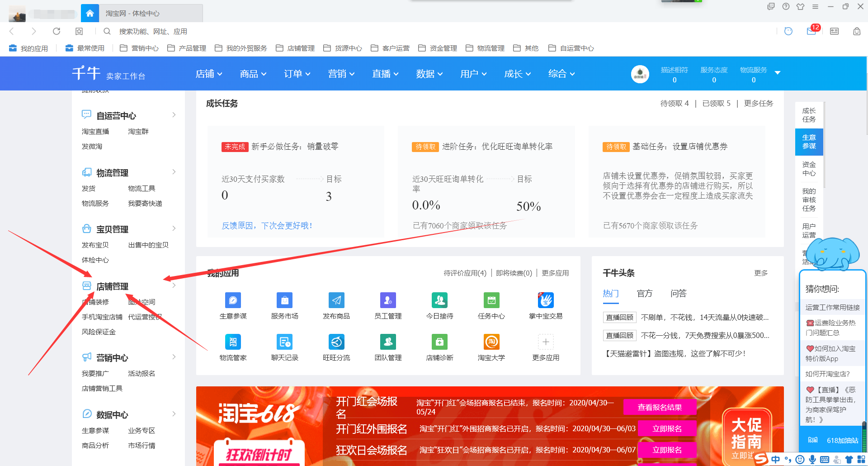Click the 淘宝大学 app icon
This screenshot has width=868, height=466.
pos(491,342)
